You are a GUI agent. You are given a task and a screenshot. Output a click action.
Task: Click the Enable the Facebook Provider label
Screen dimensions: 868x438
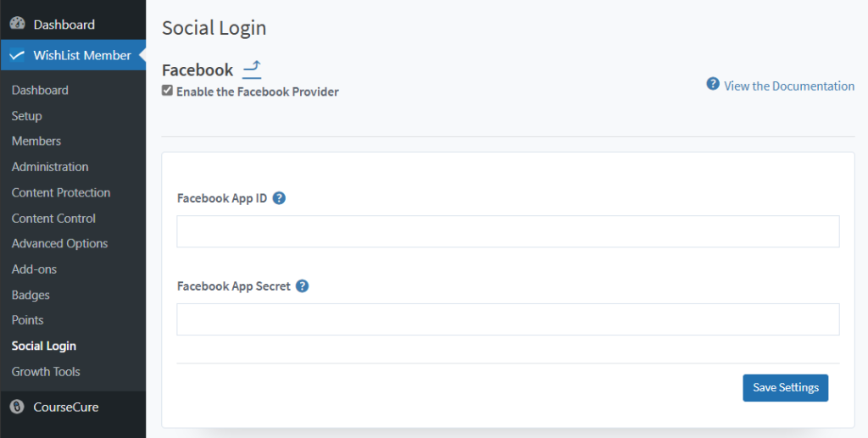coord(258,91)
